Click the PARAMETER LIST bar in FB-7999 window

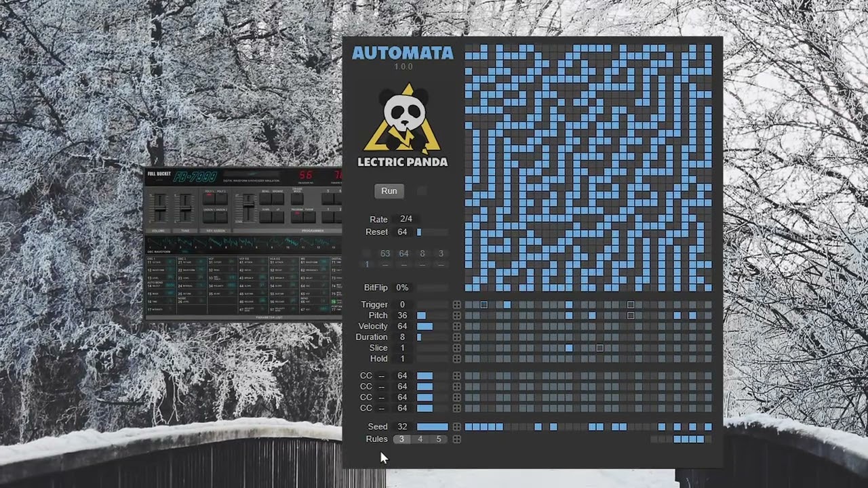[270, 317]
